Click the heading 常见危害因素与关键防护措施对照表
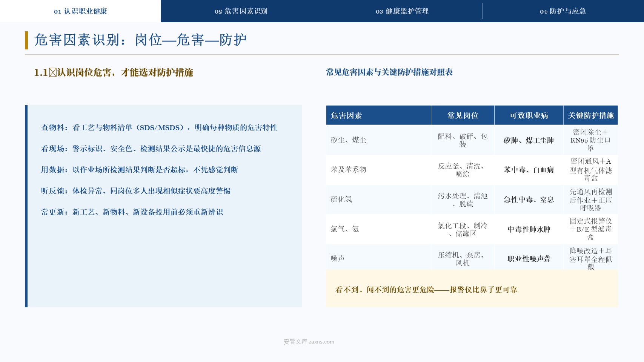 tap(389, 72)
